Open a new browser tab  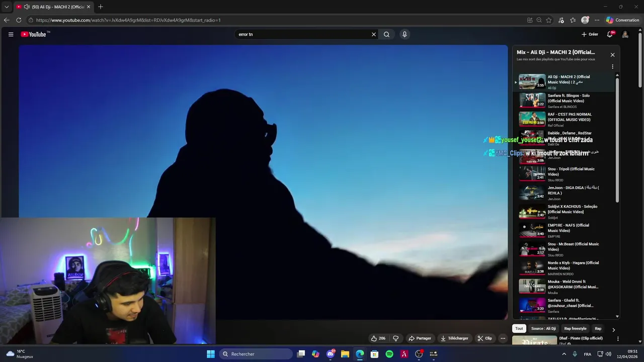point(101,7)
